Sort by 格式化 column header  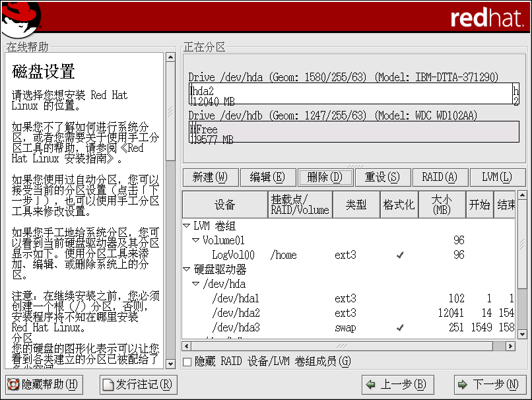click(x=399, y=205)
